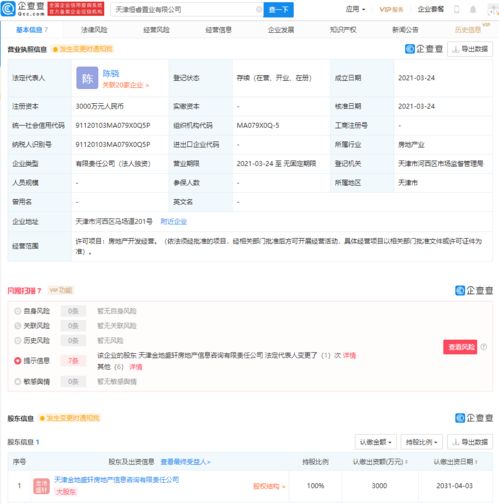Clear the search box with the X icon
This screenshot has width=499, height=504.
click(258, 10)
